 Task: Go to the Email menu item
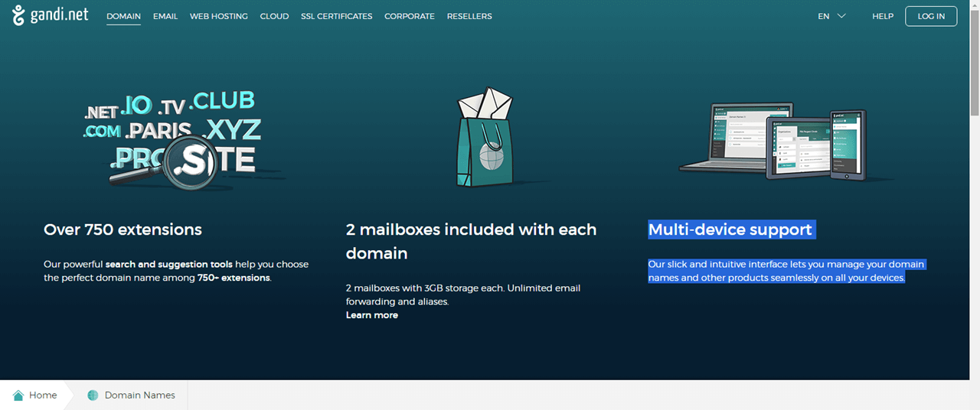165,16
